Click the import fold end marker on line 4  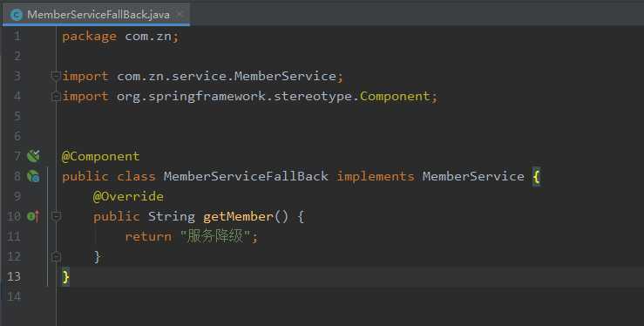coord(56,96)
